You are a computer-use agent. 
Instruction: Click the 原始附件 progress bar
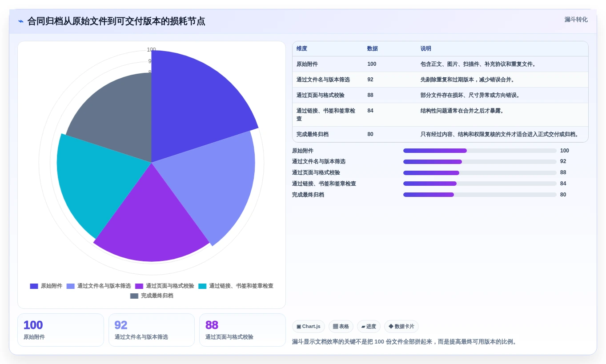(480, 151)
